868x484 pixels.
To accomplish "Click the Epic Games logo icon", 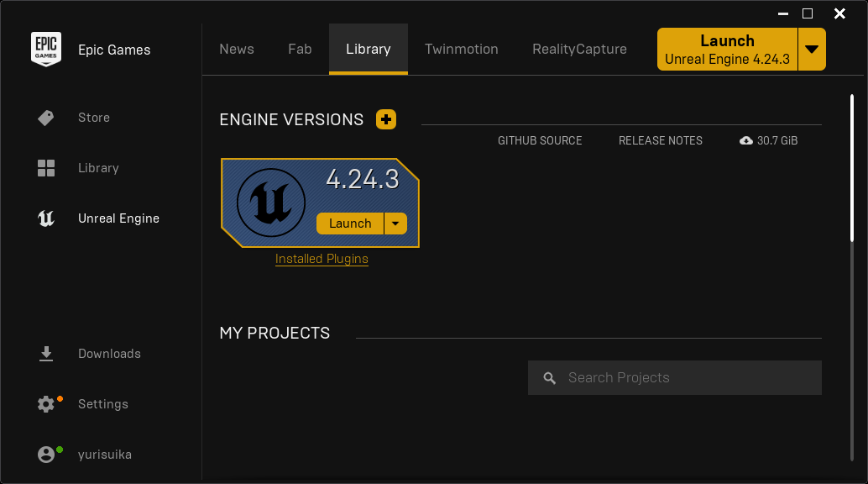I will 46,50.
